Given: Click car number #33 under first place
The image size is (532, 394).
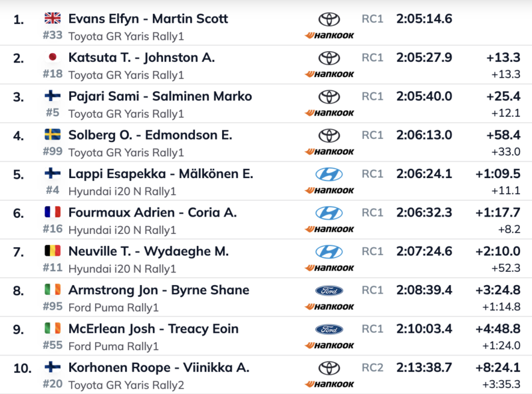Looking at the screenshot, I should (53, 36).
